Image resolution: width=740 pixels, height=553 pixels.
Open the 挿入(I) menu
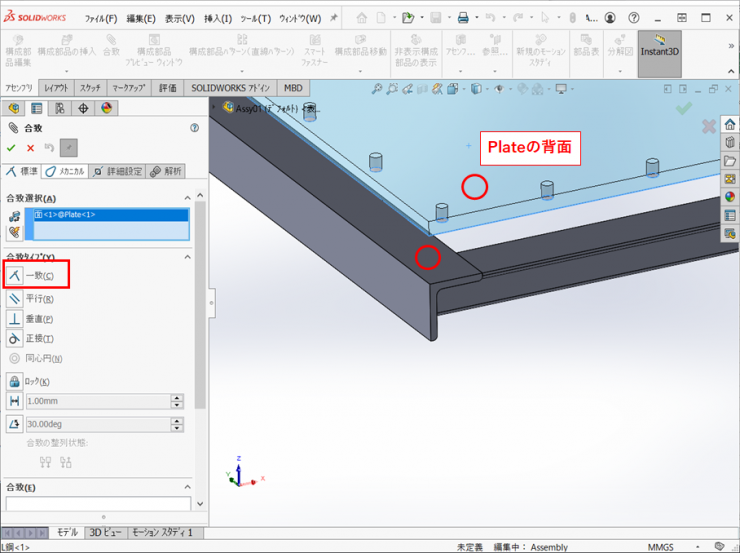click(x=218, y=18)
